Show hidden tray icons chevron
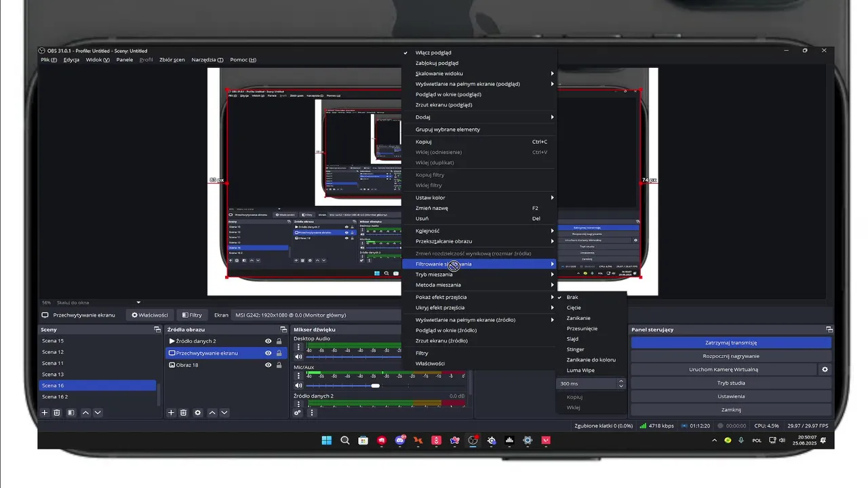The image size is (868, 488). coord(714,440)
